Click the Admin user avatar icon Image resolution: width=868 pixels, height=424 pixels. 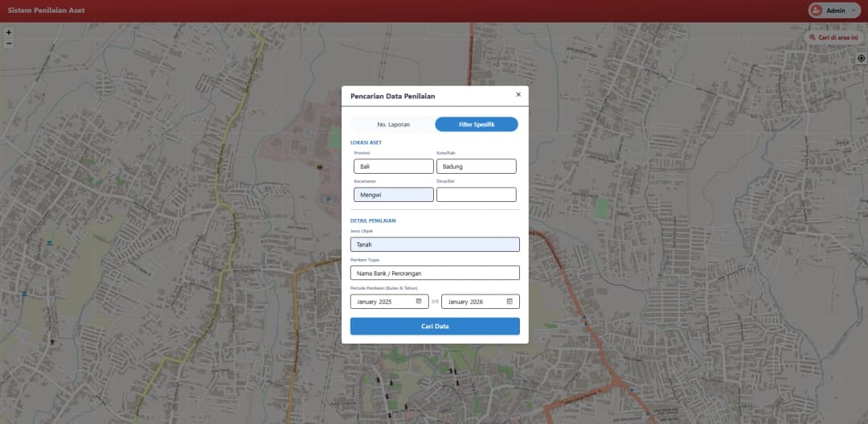pos(817,10)
